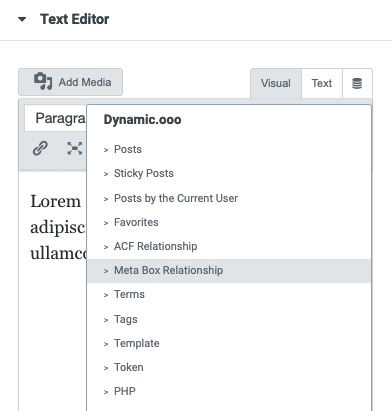Pick the Favorites entry
Viewport: 392px width, 411px height.
tap(229, 222)
